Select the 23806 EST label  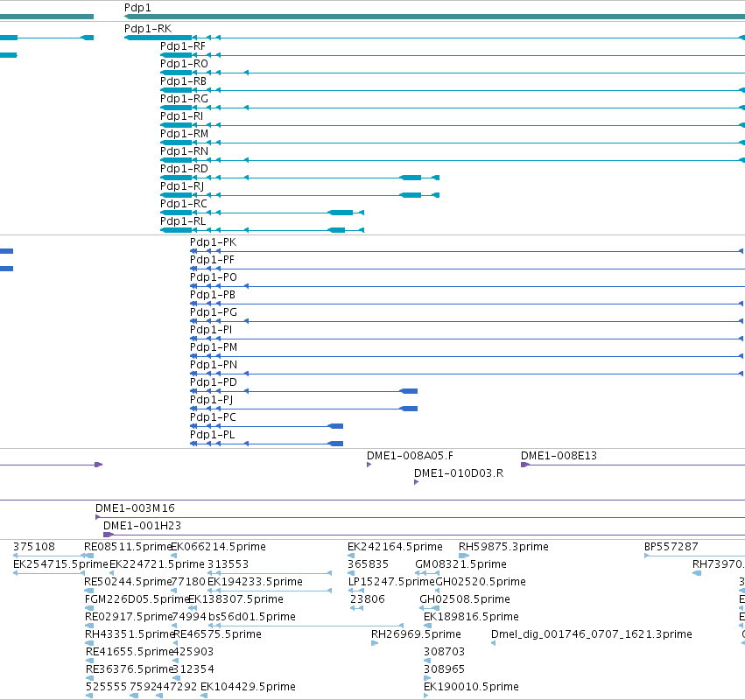pos(368,599)
